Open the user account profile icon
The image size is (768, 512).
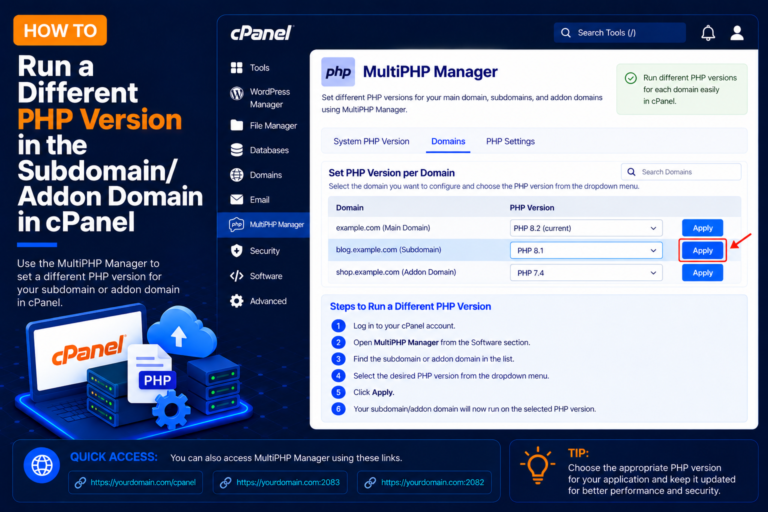pos(737,33)
